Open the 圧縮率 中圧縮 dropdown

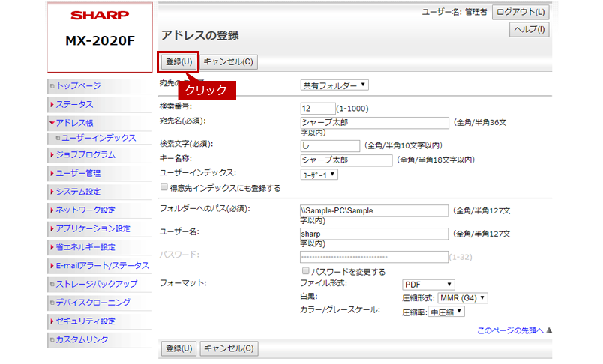446,312
